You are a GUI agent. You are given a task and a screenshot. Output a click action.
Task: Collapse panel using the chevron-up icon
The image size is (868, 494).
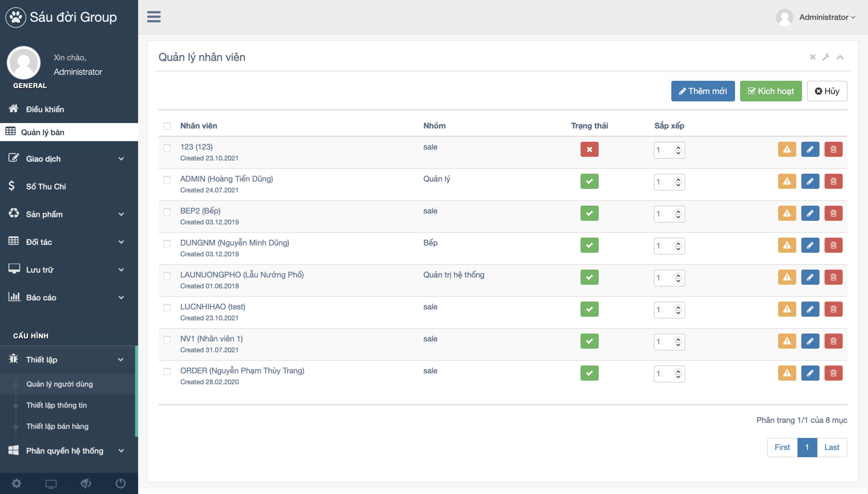pyautogui.click(x=840, y=57)
